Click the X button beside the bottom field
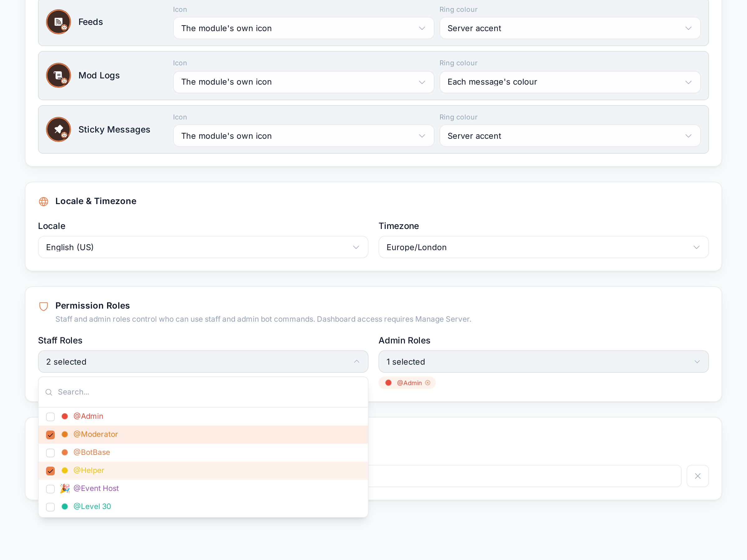 pyautogui.click(x=698, y=476)
